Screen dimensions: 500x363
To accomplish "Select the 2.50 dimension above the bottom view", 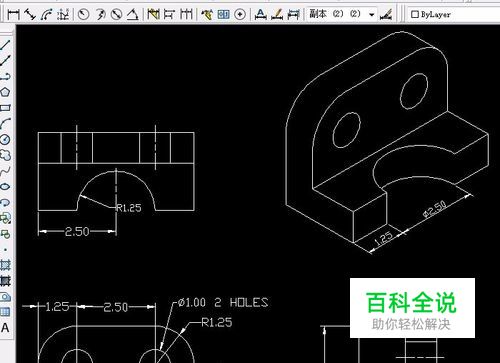I will [x=116, y=307].
